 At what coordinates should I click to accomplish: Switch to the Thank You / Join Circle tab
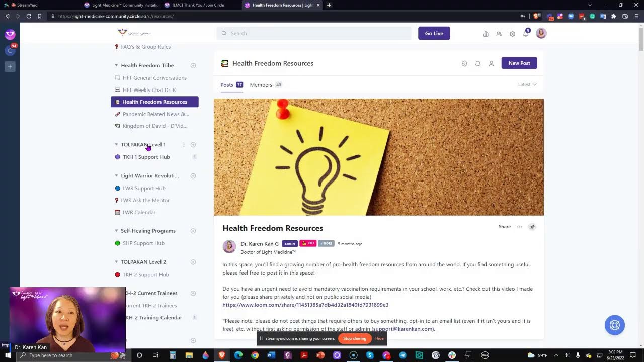(x=201, y=5)
